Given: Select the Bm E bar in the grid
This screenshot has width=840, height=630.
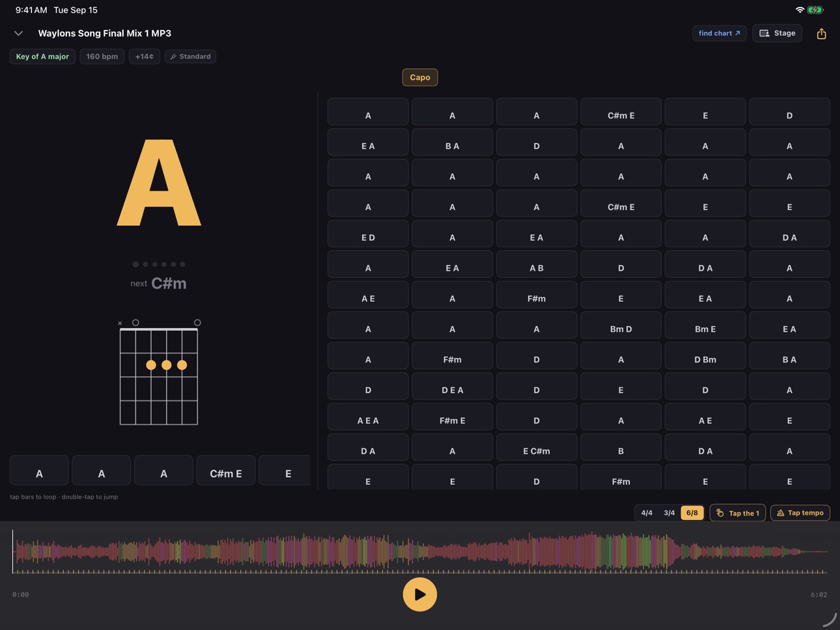Looking at the screenshot, I should [705, 325].
